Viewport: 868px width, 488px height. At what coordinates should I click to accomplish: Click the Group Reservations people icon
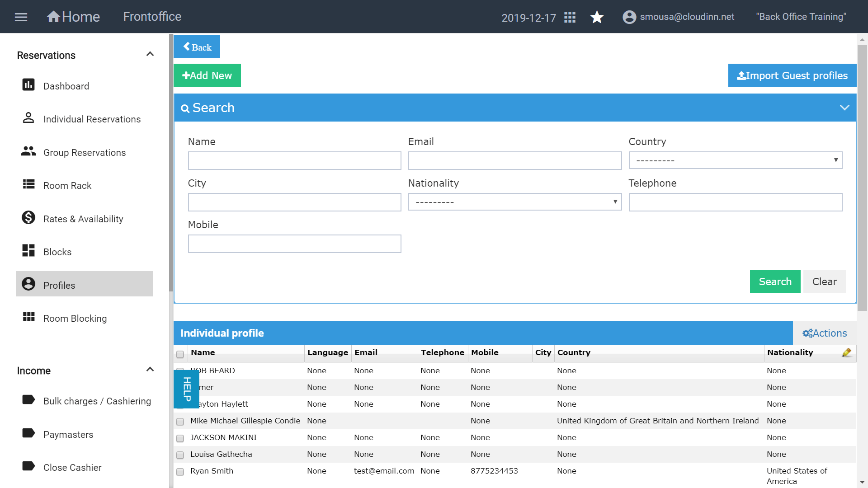click(28, 151)
